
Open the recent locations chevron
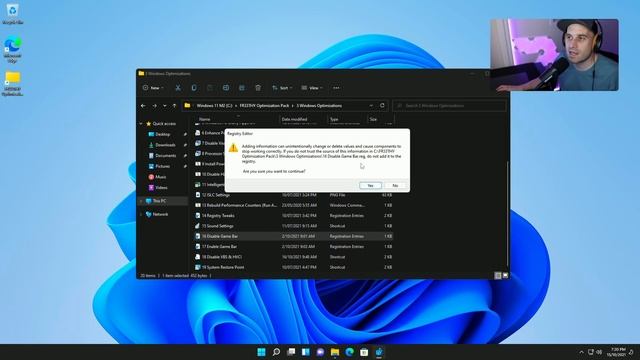[x=164, y=106]
